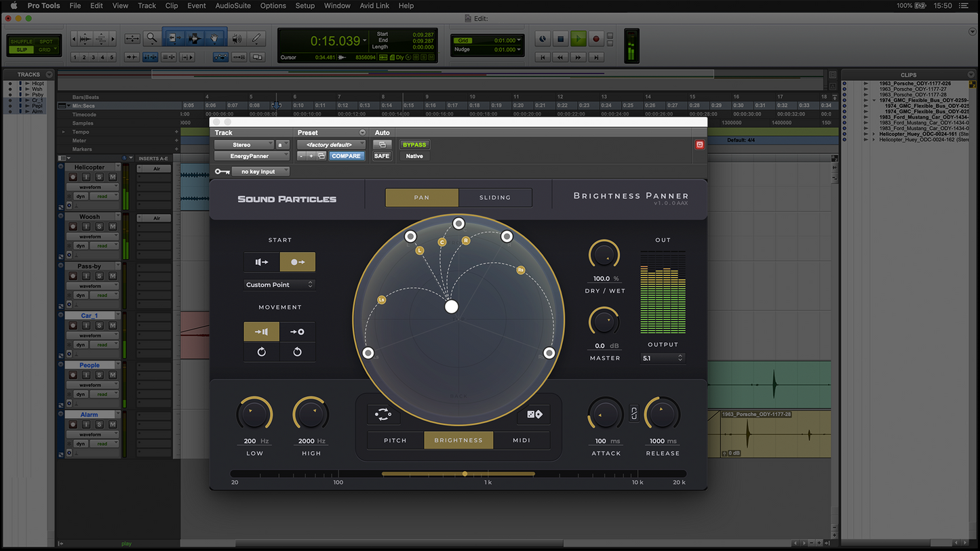
Task: Click the COMPARE button
Action: click(x=347, y=156)
